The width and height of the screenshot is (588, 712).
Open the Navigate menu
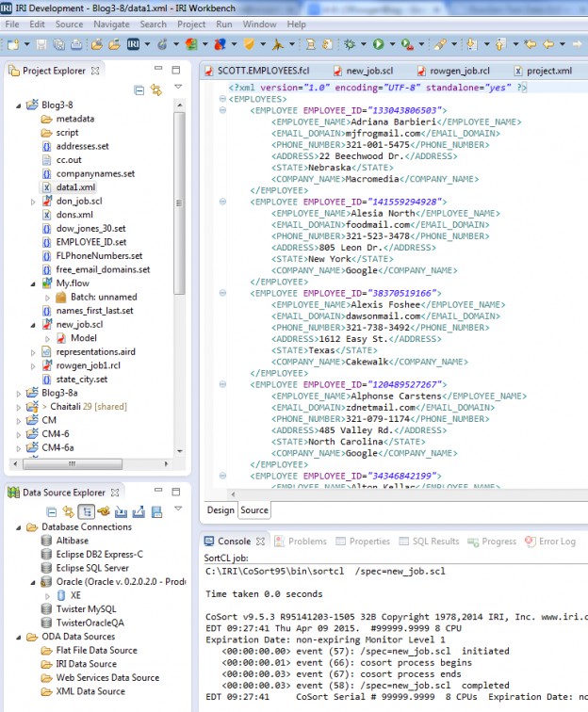[111, 24]
